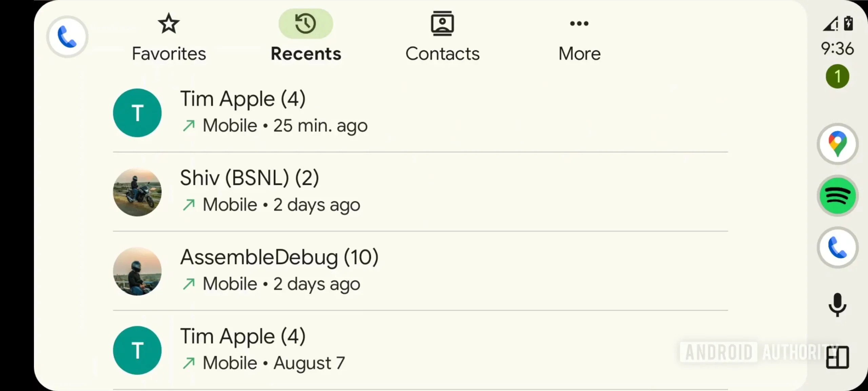The image size is (868, 391).
Task: Open the More options menu
Action: 579,37
